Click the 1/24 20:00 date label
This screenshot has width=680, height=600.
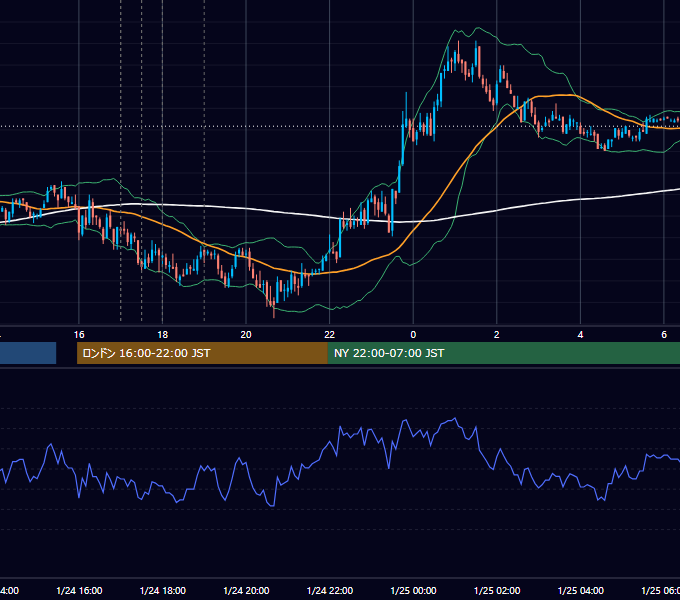pos(246,590)
